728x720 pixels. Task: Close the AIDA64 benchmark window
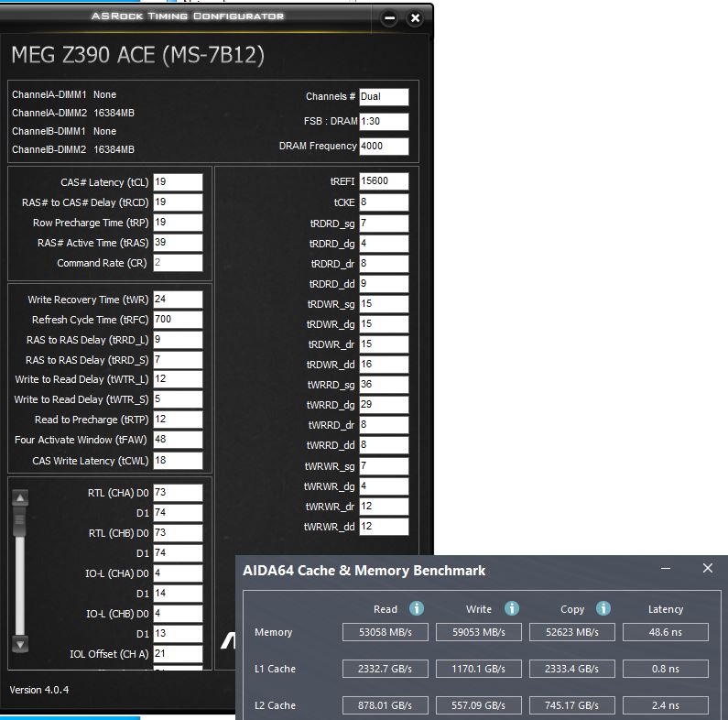[x=708, y=568]
